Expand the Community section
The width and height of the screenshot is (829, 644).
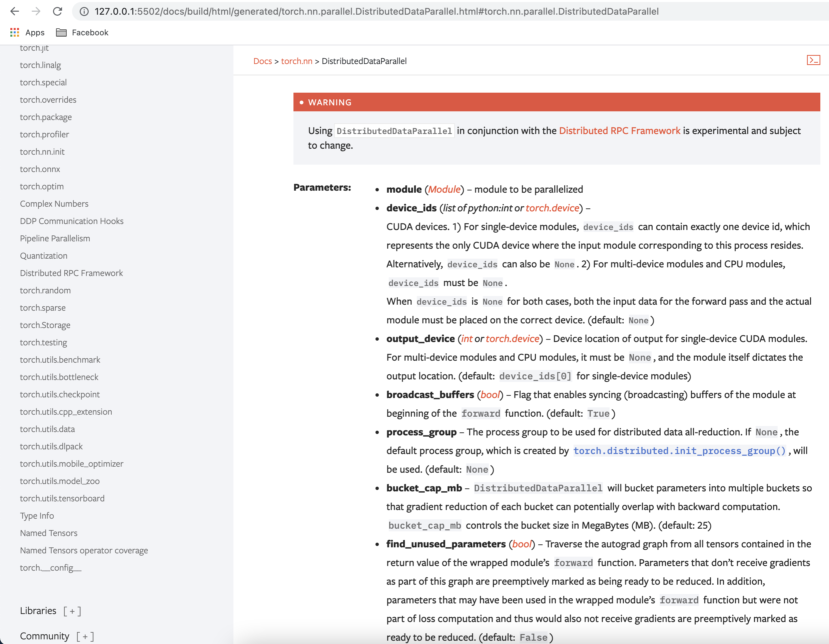coord(85,636)
